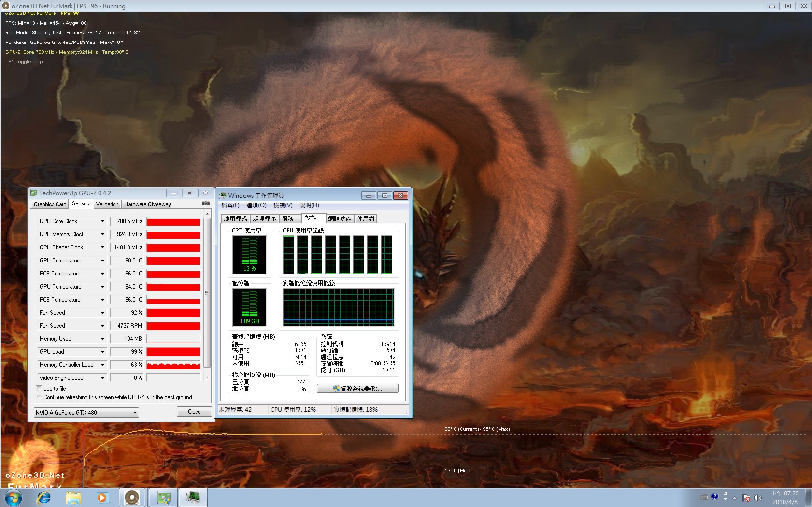Enable Log to file checkbox
Screen dimensions: 812x507
point(39,389)
